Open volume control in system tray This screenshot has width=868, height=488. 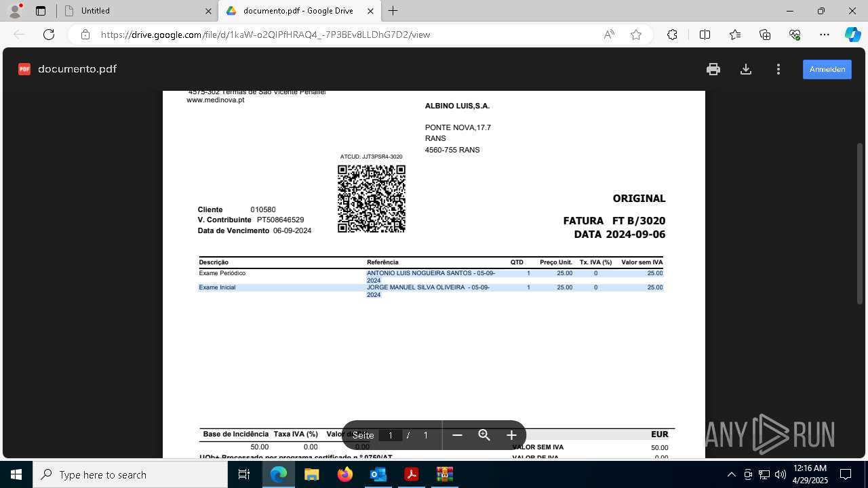781,474
